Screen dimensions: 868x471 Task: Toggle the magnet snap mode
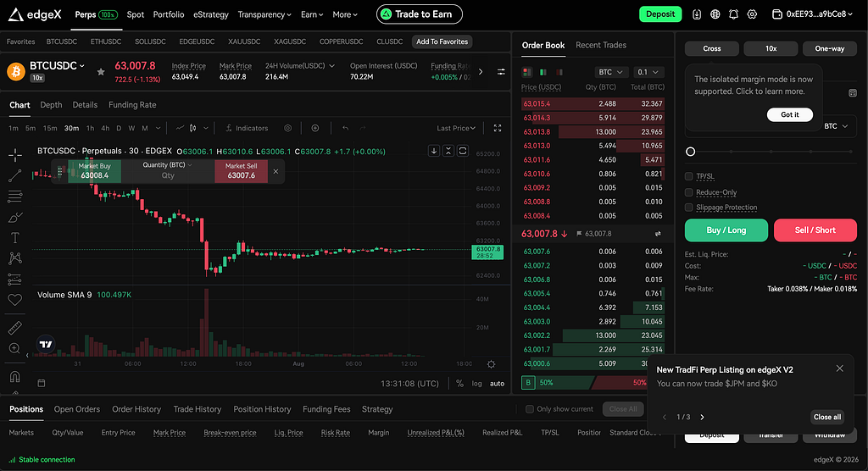point(15,376)
